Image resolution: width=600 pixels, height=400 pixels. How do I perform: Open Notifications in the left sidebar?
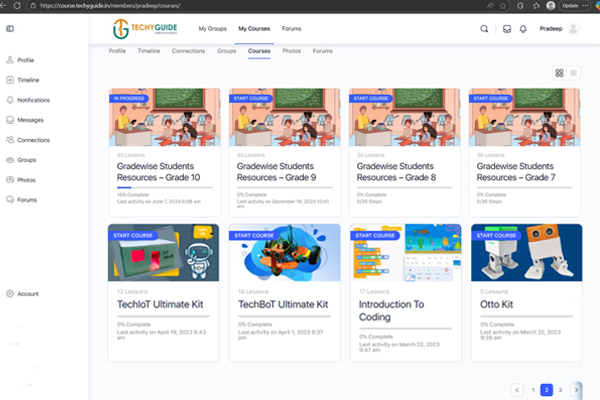[x=28, y=100]
